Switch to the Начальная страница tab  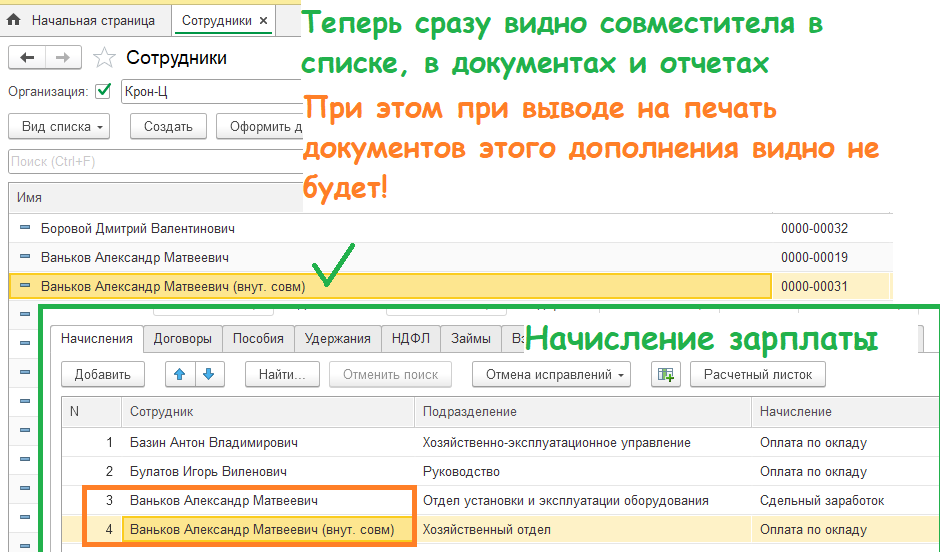pyautogui.click(x=86, y=20)
